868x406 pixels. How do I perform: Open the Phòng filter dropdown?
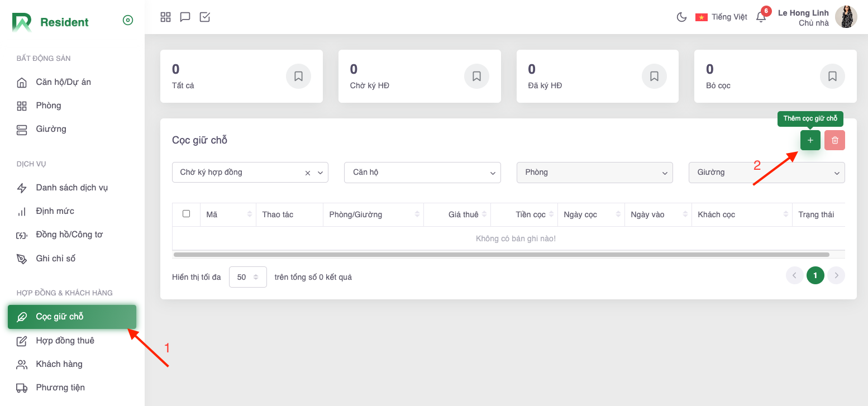[594, 173]
